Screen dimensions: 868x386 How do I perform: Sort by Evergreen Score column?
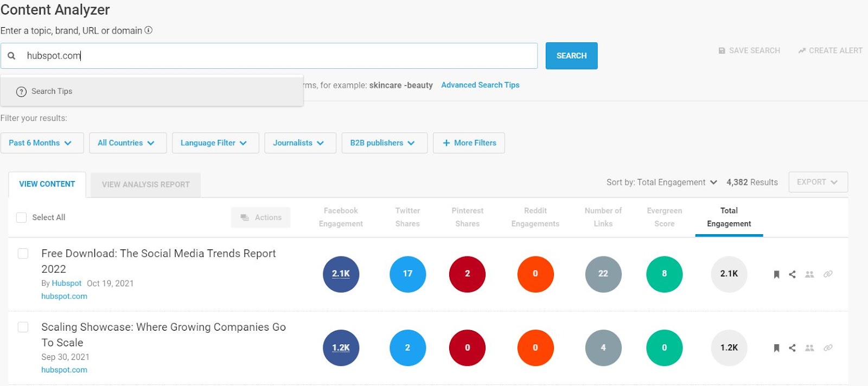click(x=664, y=217)
